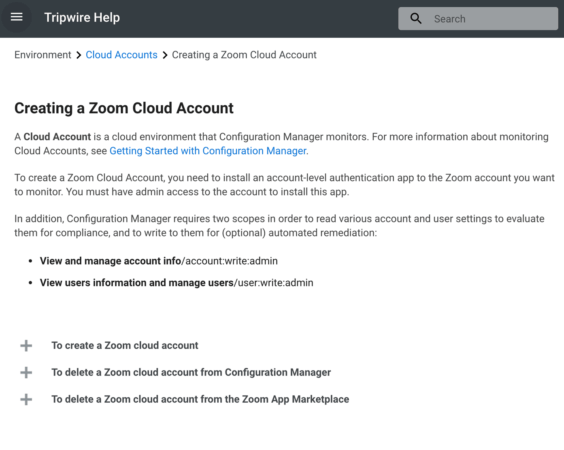
Task: Click the magnifier search icon
Action: pyautogui.click(x=415, y=18)
